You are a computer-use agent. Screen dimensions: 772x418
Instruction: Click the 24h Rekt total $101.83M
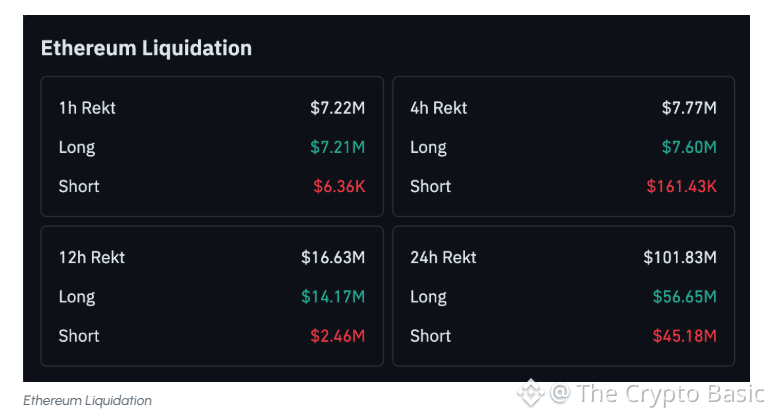tap(680, 257)
